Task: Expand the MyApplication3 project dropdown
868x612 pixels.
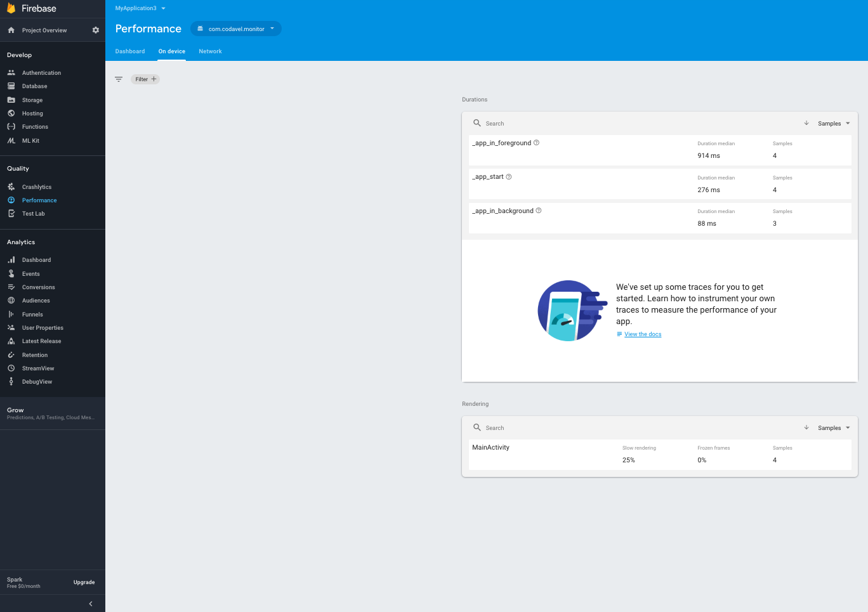Action: coord(139,8)
